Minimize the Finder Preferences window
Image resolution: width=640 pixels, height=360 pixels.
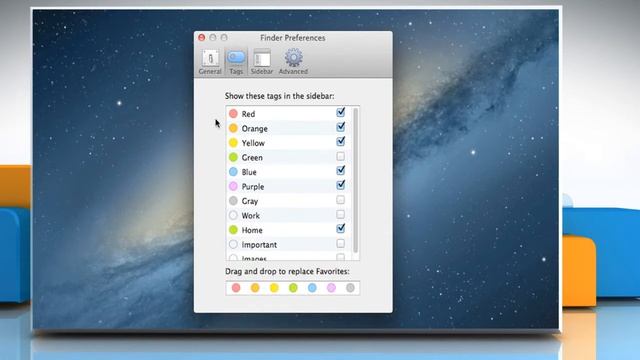[x=213, y=38]
